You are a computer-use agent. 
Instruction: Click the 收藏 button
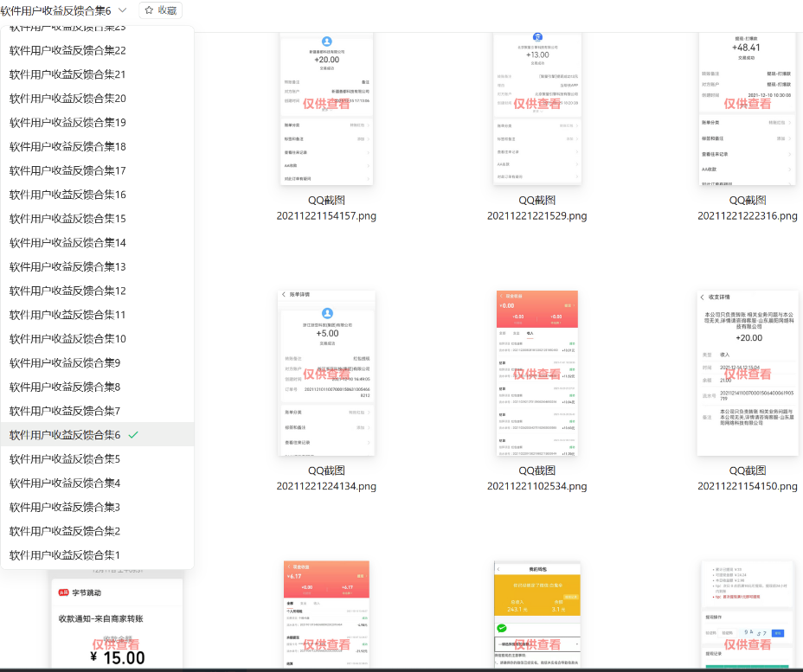click(160, 10)
